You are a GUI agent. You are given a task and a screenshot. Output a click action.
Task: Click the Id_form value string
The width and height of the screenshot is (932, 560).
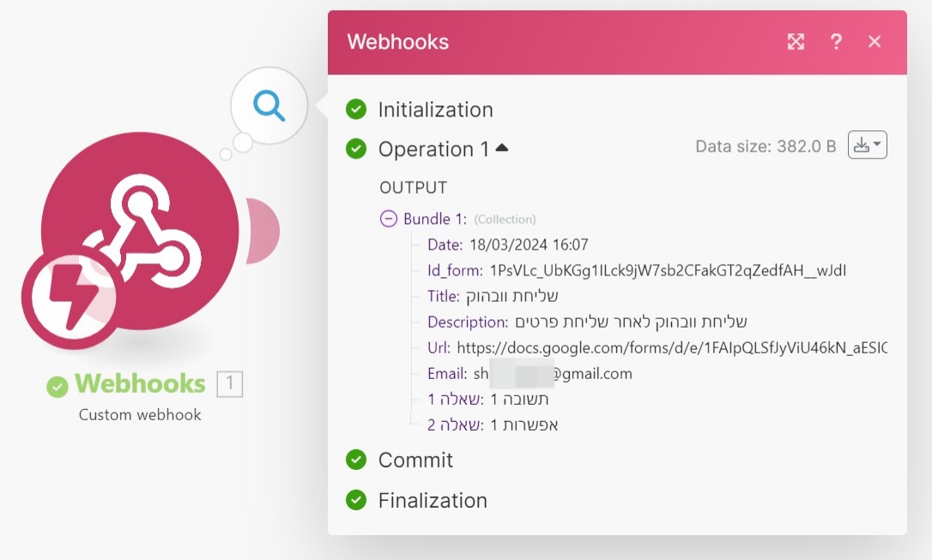pyautogui.click(x=668, y=271)
